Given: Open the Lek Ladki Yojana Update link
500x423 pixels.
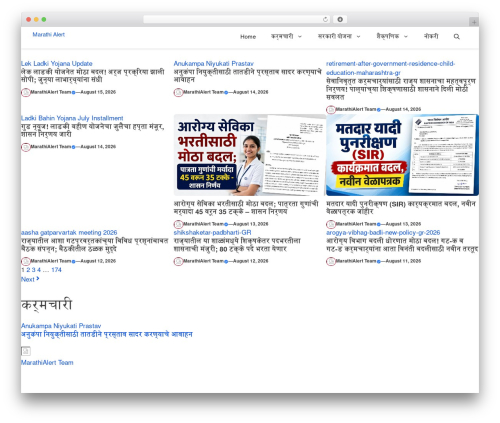Looking at the screenshot, I should 57,64.
